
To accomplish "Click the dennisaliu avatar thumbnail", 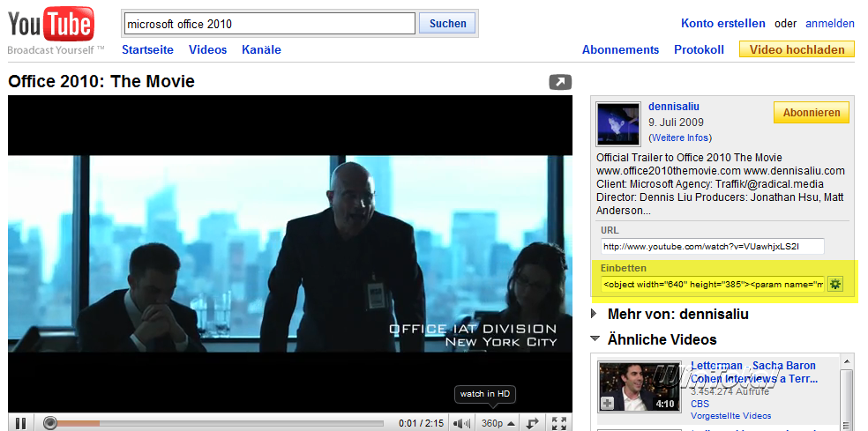I will point(617,124).
